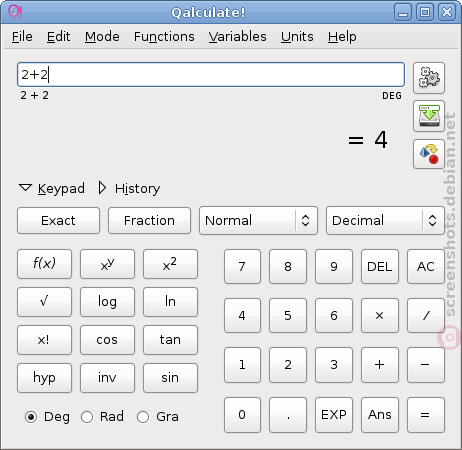Click the x! factorial button

(x=44, y=340)
